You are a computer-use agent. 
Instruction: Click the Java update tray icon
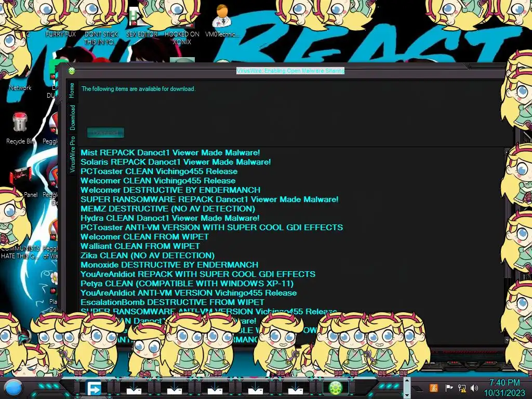[x=434, y=388]
